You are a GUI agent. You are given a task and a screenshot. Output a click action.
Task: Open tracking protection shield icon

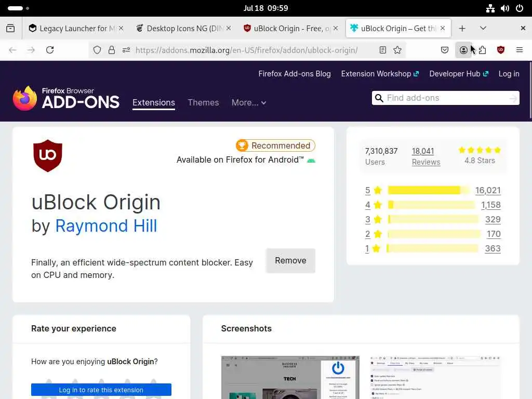pos(97,50)
